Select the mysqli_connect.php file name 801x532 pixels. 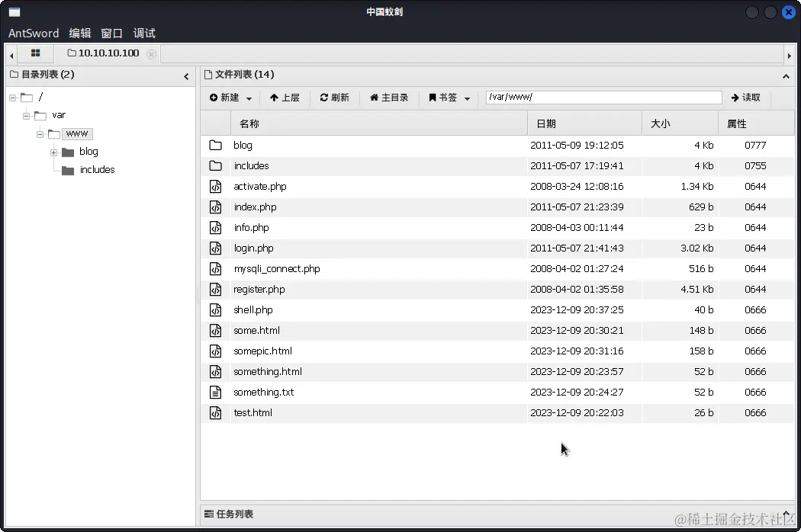pos(277,269)
